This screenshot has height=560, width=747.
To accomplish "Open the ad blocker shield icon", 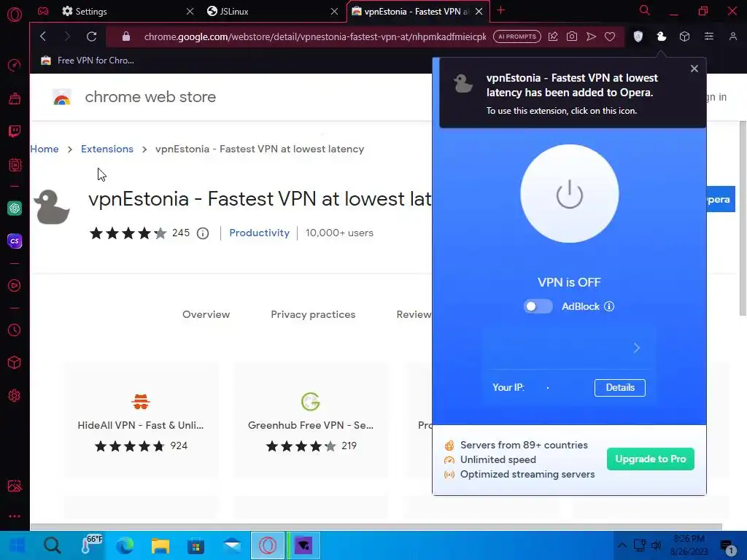I will click(638, 36).
